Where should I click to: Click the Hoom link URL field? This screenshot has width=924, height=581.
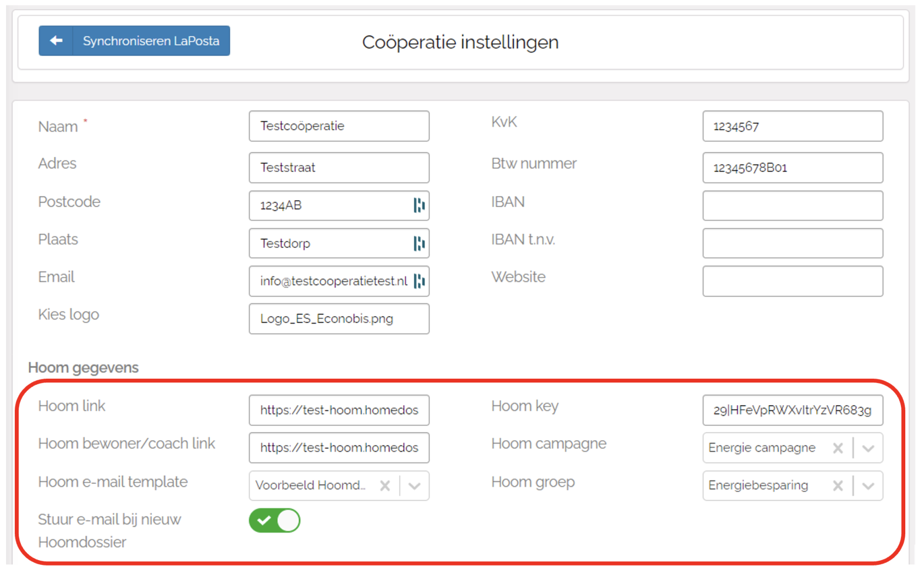coord(338,410)
